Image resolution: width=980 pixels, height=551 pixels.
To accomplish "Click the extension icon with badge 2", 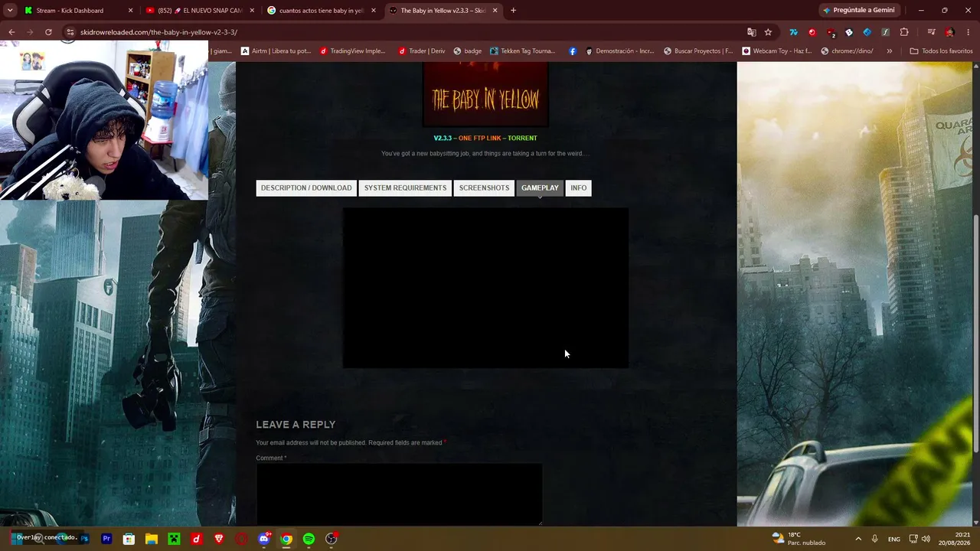I will [831, 32].
